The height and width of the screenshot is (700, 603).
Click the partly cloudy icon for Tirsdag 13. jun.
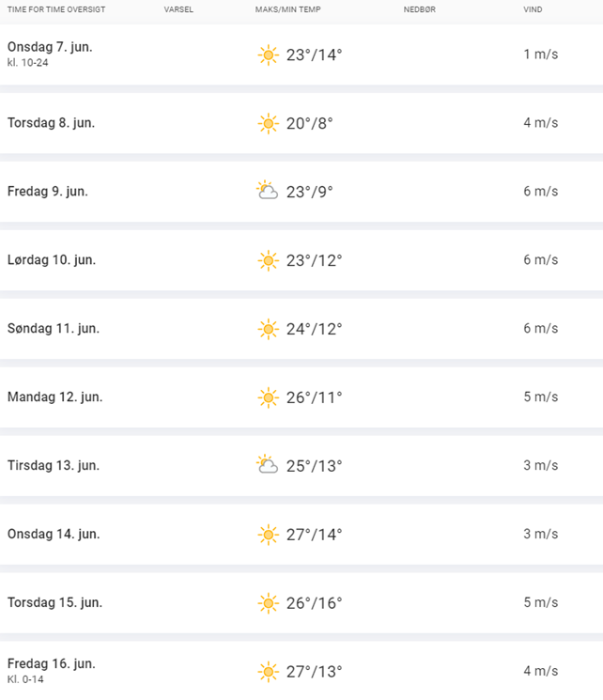267,464
